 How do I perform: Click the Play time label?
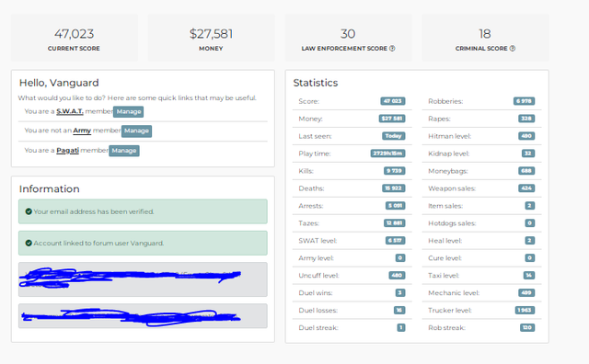[x=315, y=154]
